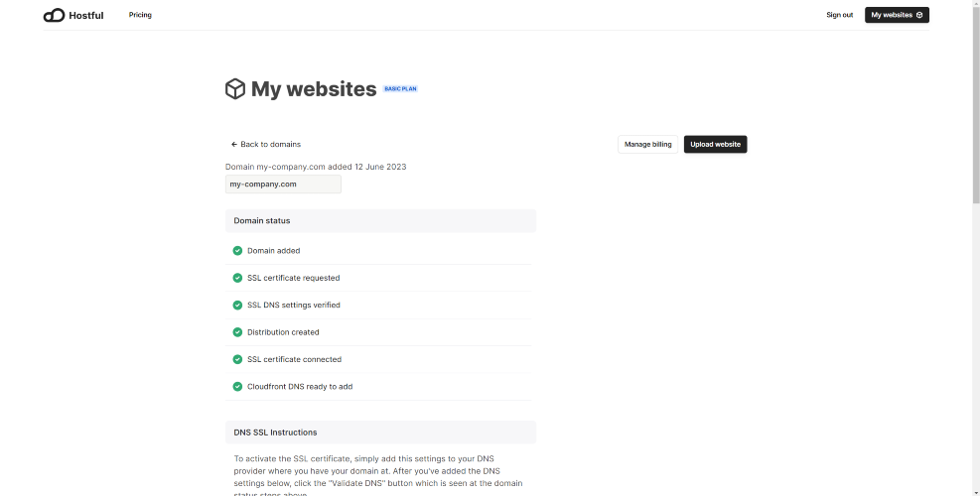Open the Pricing page from the navbar
This screenshot has width=980, height=496.
140,15
